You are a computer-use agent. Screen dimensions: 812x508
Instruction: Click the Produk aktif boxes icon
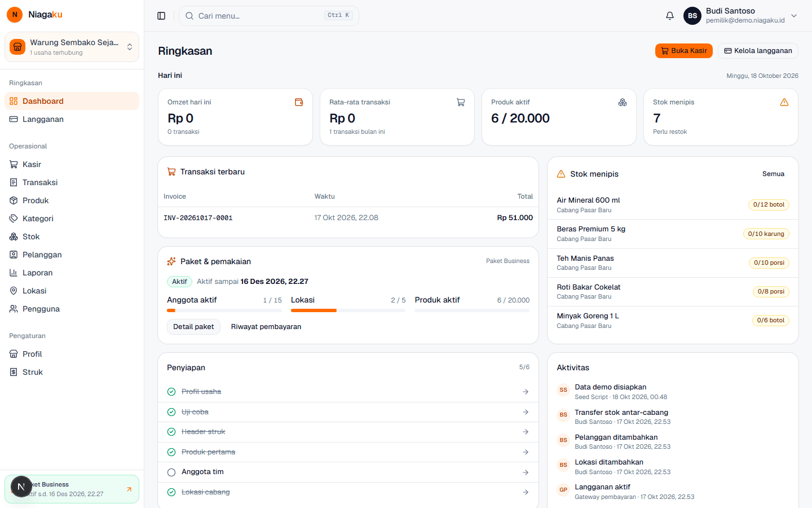coord(623,102)
